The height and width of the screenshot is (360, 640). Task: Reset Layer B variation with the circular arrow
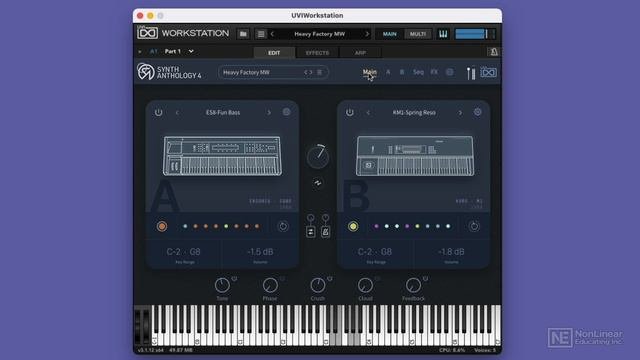pos(474,226)
